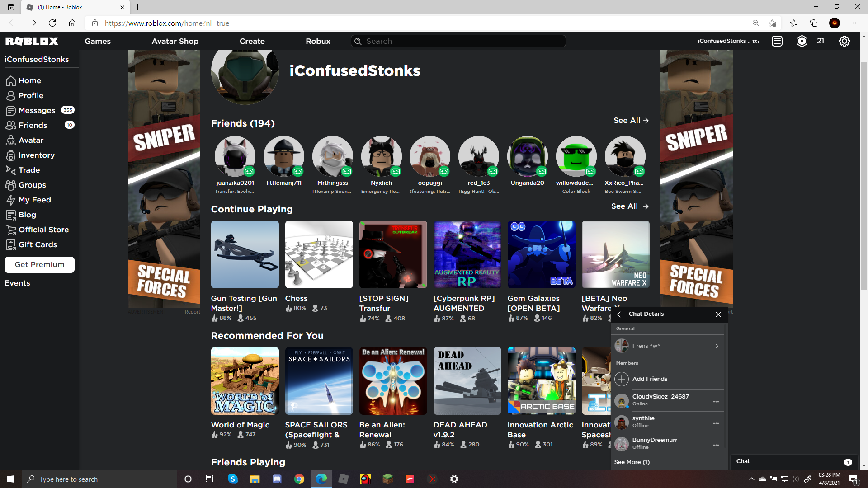The width and height of the screenshot is (868, 488).
Task: Click See All next to Continue Playing
Action: point(630,206)
